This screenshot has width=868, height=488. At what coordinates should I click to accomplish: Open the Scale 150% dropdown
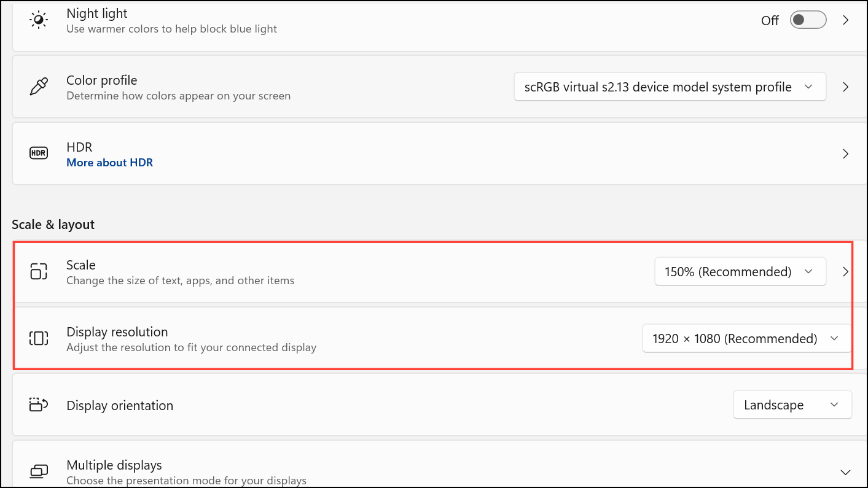(740, 271)
